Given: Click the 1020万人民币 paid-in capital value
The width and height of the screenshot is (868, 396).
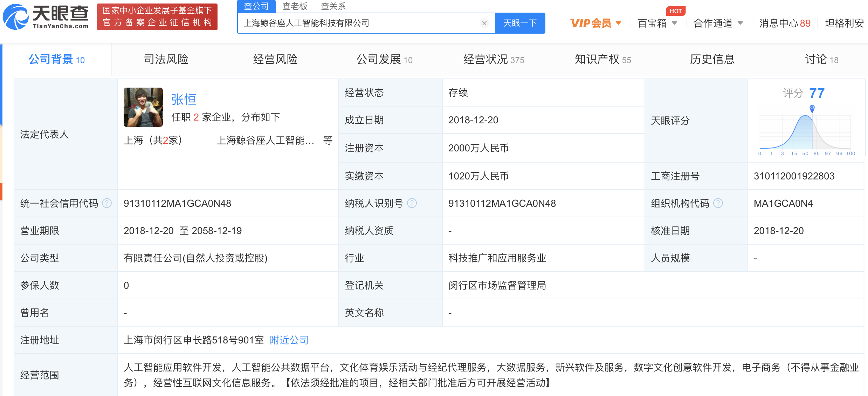Looking at the screenshot, I should 478,176.
